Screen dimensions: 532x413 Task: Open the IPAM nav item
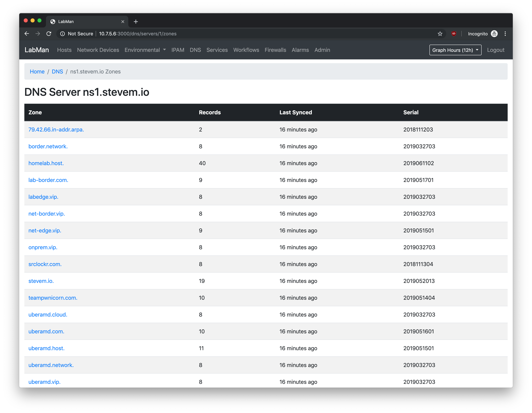[x=178, y=50]
